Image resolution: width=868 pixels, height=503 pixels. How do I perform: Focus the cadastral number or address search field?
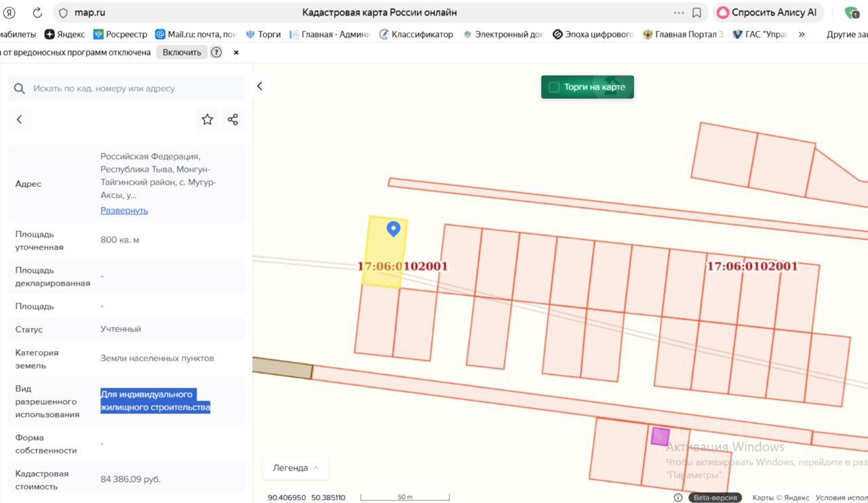click(126, 88)
